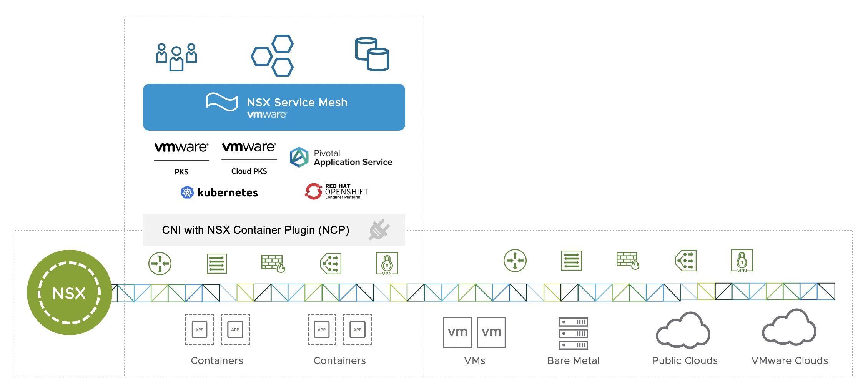Click the Bare Metal label
Screen dimensions: 868x392
573,360
